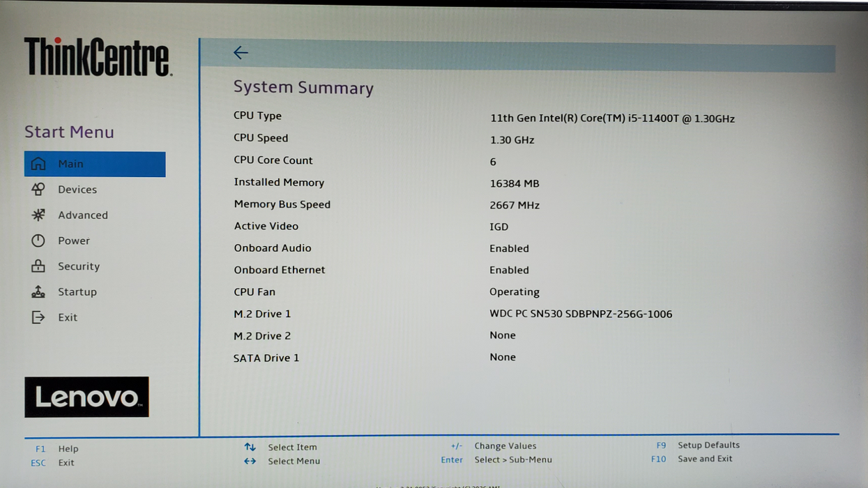The width and height of the screenshot is (868, 488).
Task: Click F1 Help hint
Action: pos(56,449)
